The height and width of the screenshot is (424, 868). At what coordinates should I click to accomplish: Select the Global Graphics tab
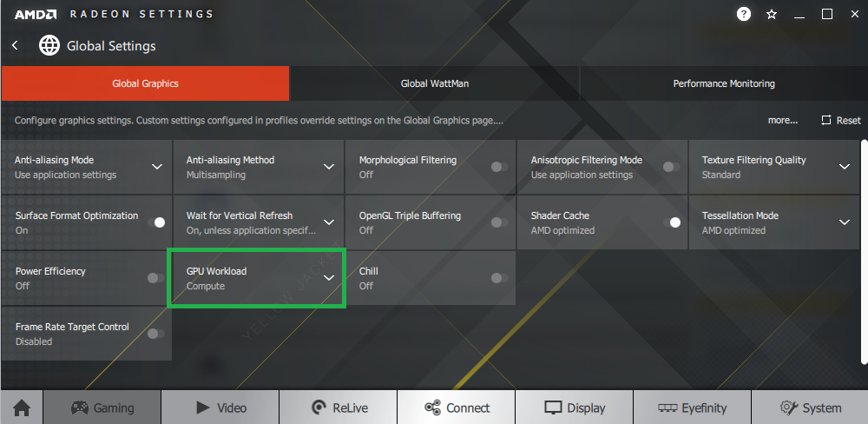[145, 83]
